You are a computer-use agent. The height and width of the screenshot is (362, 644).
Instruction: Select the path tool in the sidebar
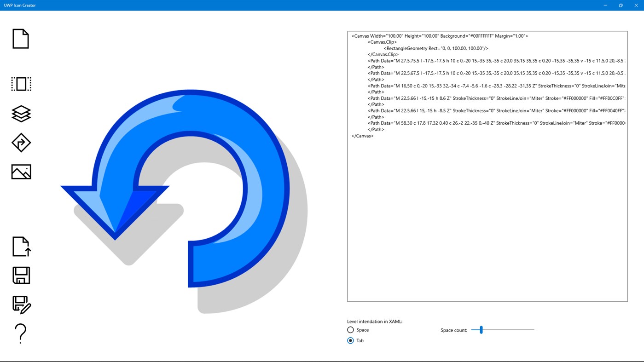(x=21, y=143)
